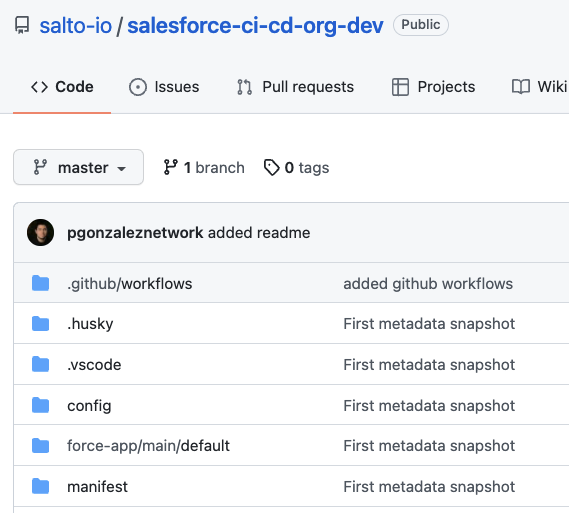The width and height of the screenshot is (569, 513).
Task: Click pgonzaleznetwork avatar thumbnail
Action: click(40, 233)
